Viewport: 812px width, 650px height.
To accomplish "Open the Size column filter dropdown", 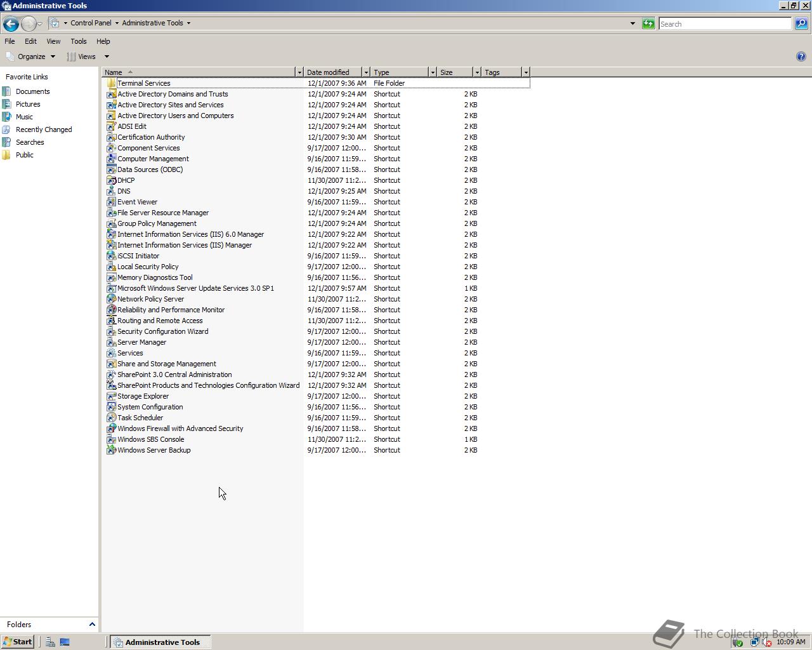I will [477, 72].
